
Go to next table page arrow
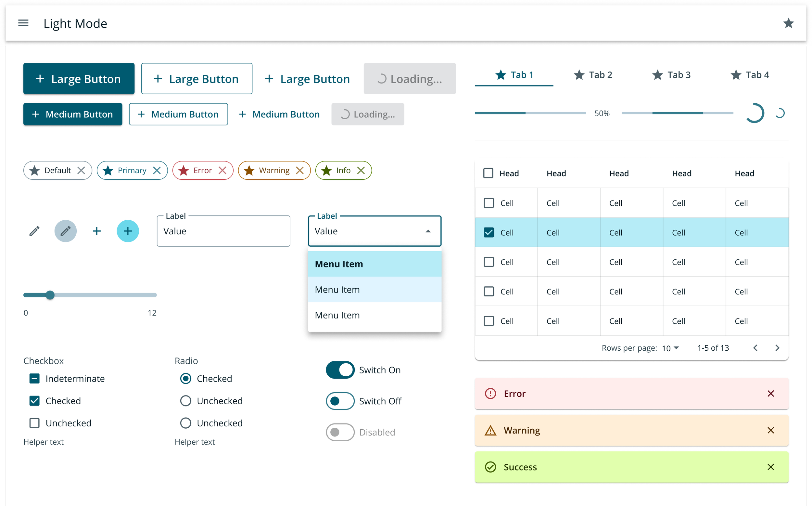777,348
